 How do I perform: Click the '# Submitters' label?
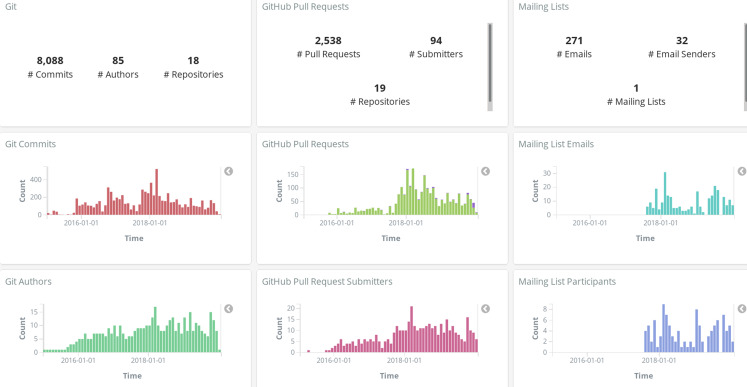(x=436, y=54)
